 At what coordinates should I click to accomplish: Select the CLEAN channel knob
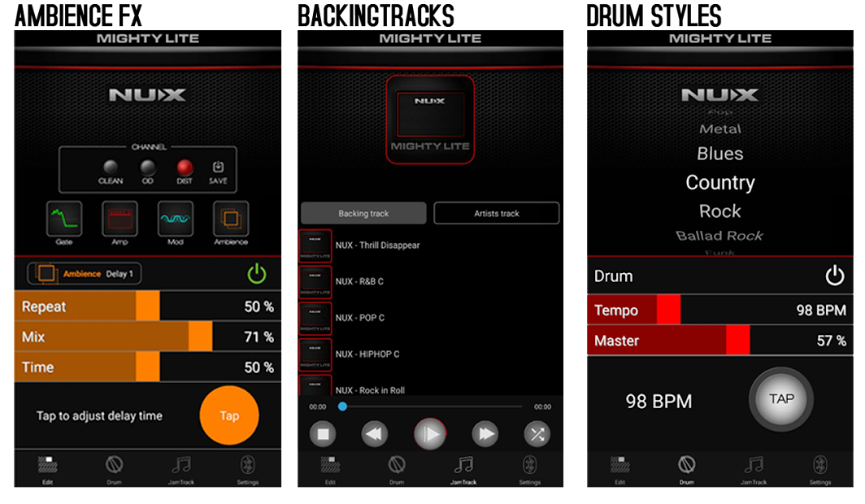(111, 167)
